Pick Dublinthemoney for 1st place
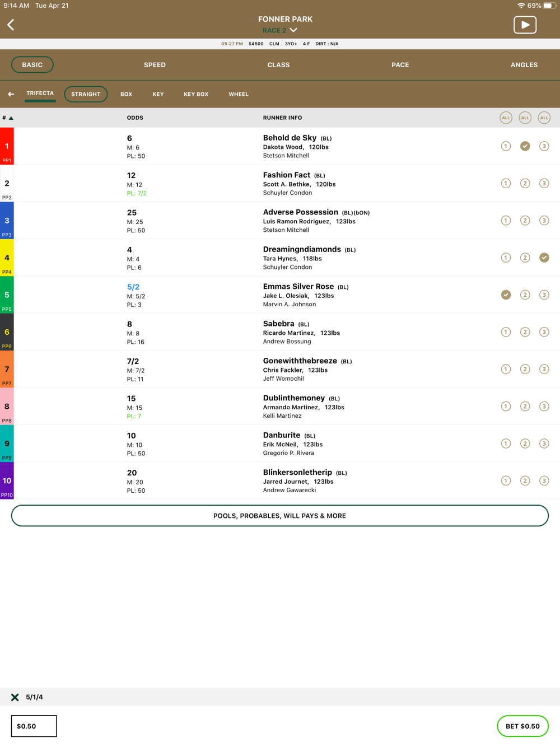This screenshot has height=747, width=560. point(506,407)
